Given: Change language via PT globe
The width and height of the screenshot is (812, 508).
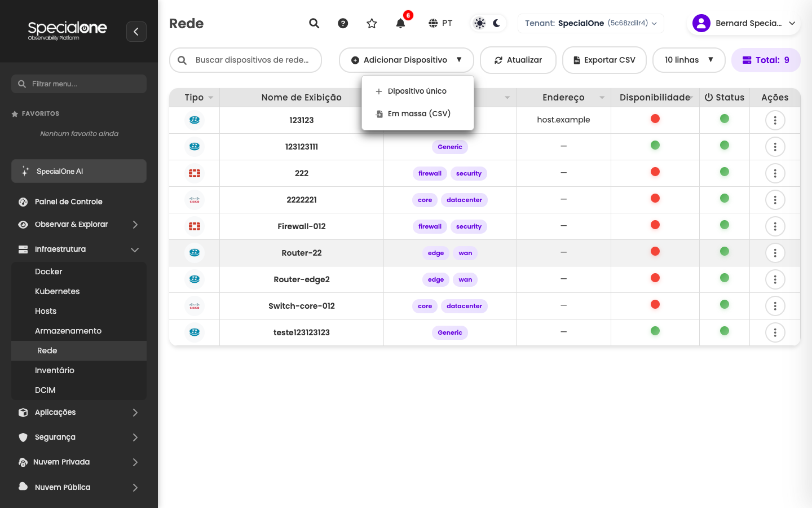Looking at the screenshot, I should [x=440, y=23].
